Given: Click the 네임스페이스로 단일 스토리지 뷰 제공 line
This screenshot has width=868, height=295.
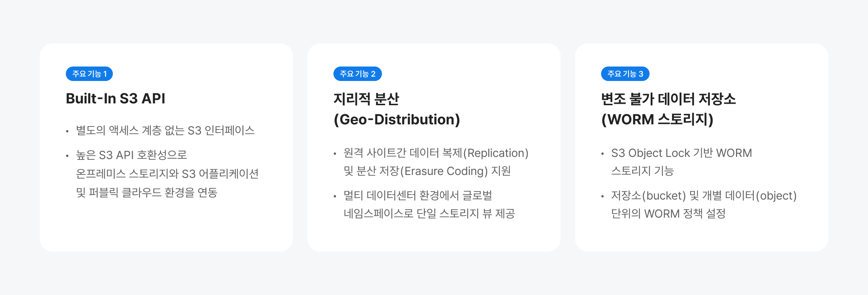Looking at the screenshot, I should click(x=429, y=214).
